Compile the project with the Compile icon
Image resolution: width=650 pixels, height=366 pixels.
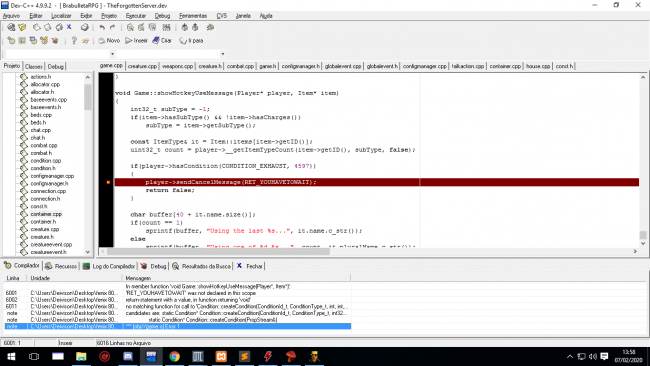11,41
